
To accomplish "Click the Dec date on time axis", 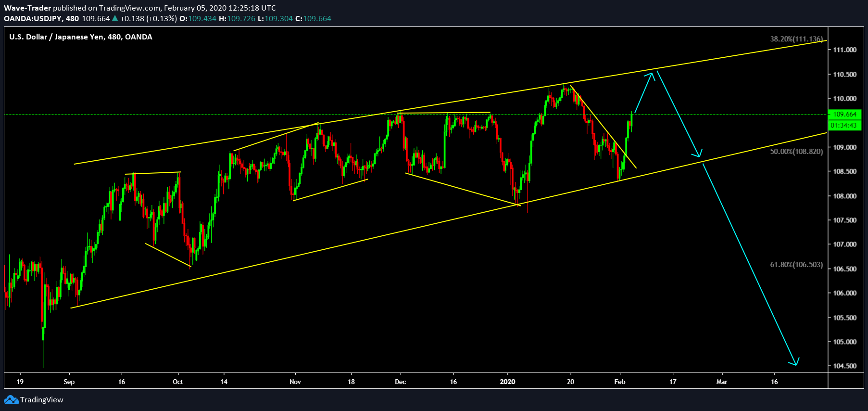I will (x=401, y=382).
